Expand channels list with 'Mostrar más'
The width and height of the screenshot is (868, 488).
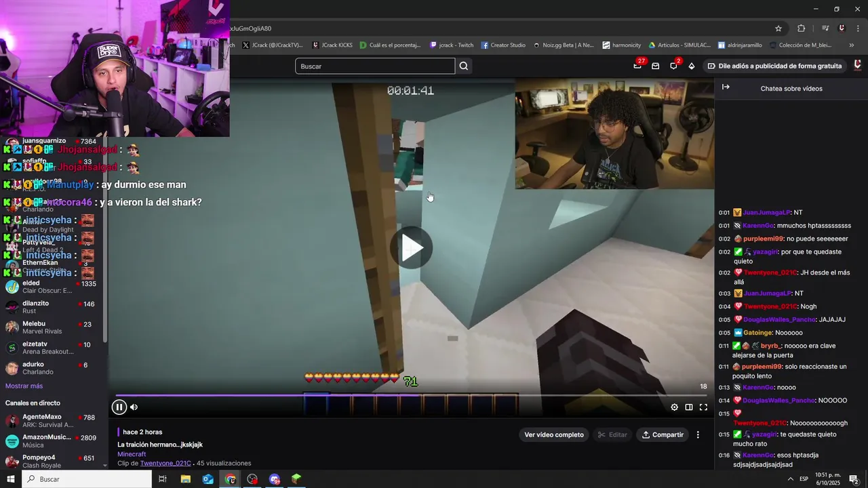pos(24,386)
